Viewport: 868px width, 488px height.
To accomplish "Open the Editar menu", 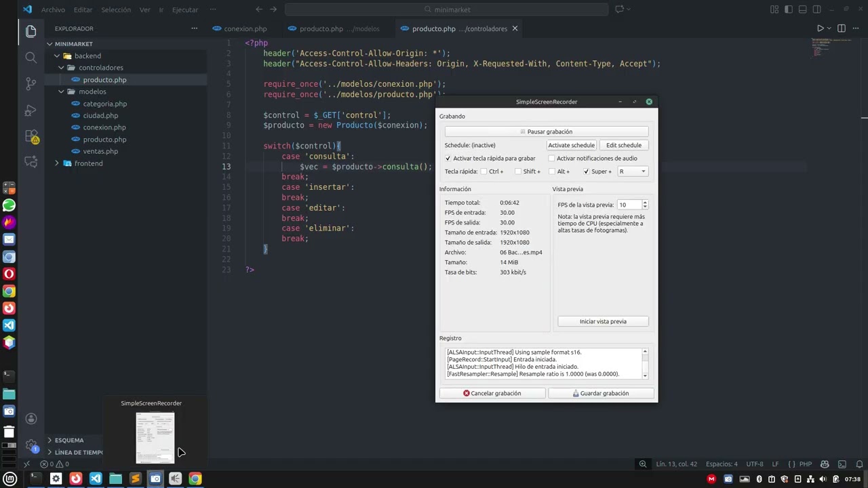I will [x=83, y=10].
